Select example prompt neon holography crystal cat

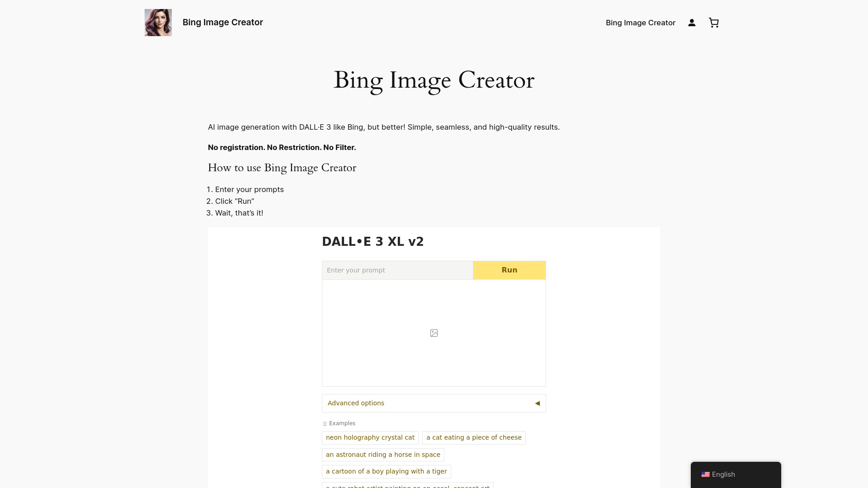point(370,437)
